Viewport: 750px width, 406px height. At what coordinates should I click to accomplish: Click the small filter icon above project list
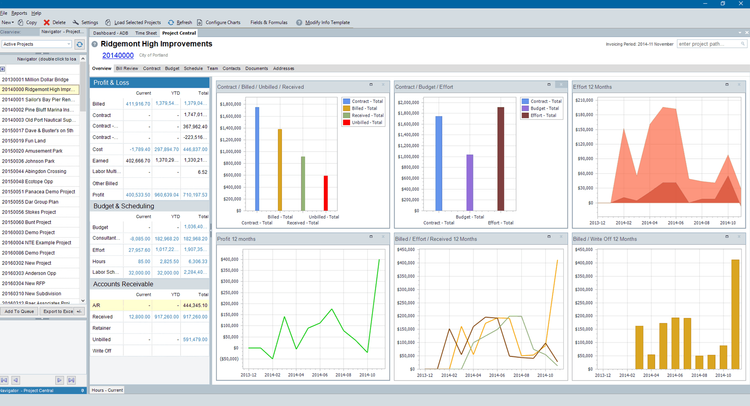point(2,69)
